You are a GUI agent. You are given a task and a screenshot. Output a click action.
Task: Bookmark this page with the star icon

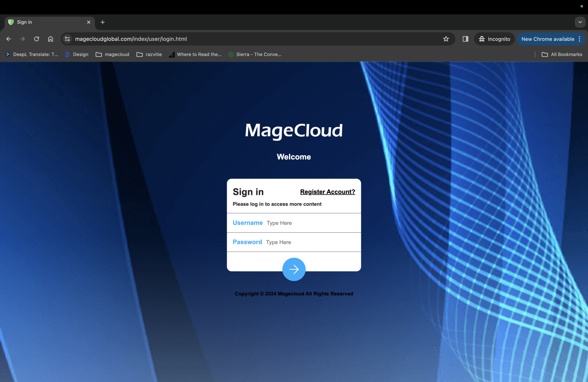point(446,39)
